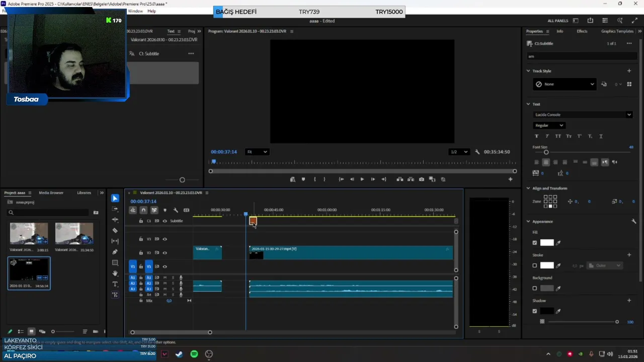Pick the Razor tool
The height and width of the screenshot is (362, 644).
[x=115, y=230]
